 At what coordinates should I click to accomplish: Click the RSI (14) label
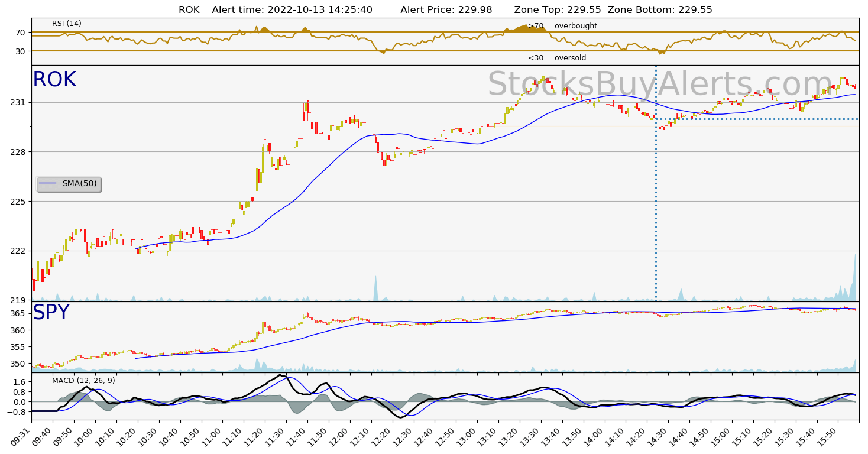[x=67, y=24]
